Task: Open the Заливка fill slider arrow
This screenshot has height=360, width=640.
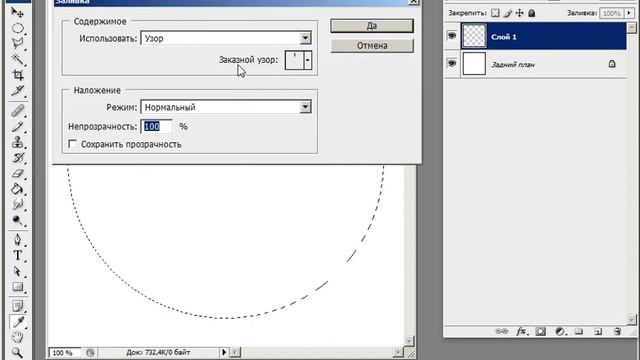Action: [x=629, y=13]
